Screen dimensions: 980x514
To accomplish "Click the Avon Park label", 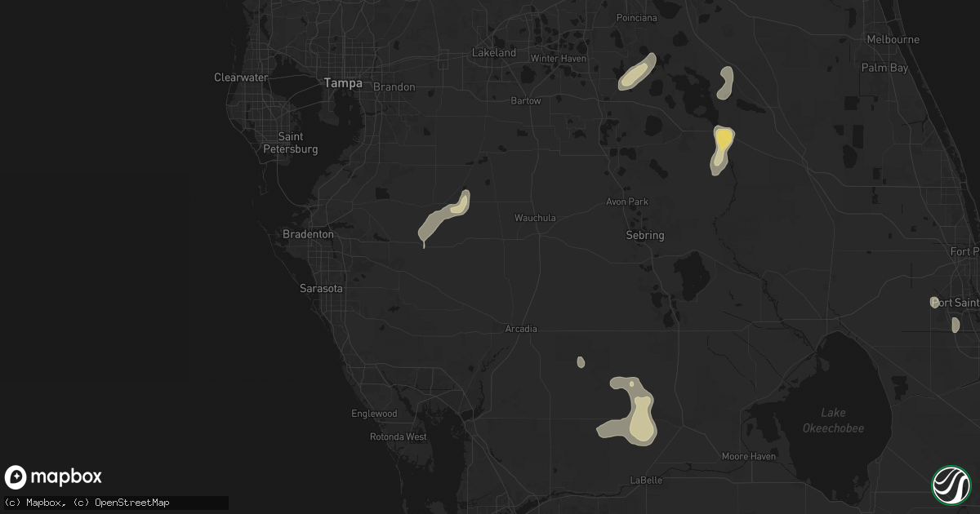I will (x=627, y=202).
